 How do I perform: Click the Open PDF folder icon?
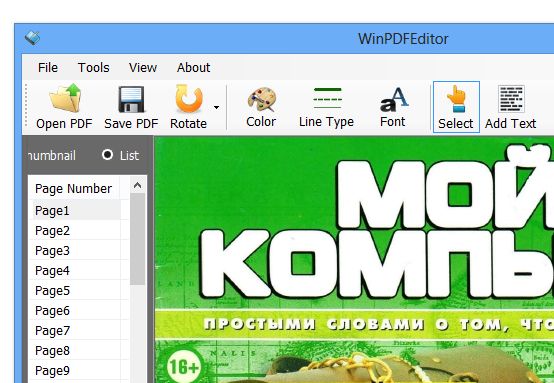click(65, 98)
